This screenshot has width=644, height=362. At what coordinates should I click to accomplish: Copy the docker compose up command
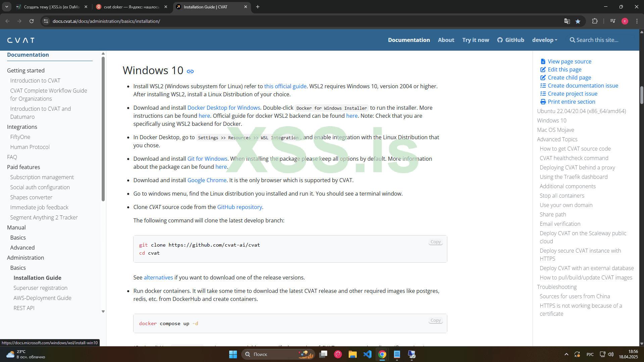point(436,320)
